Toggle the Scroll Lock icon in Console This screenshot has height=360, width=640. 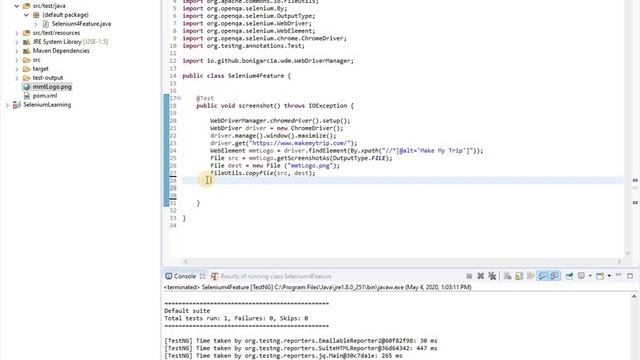click(519, 276)
